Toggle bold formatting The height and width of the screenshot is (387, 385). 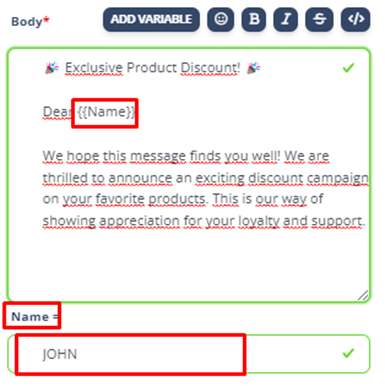pyautogui.click(x=254, y=19)
